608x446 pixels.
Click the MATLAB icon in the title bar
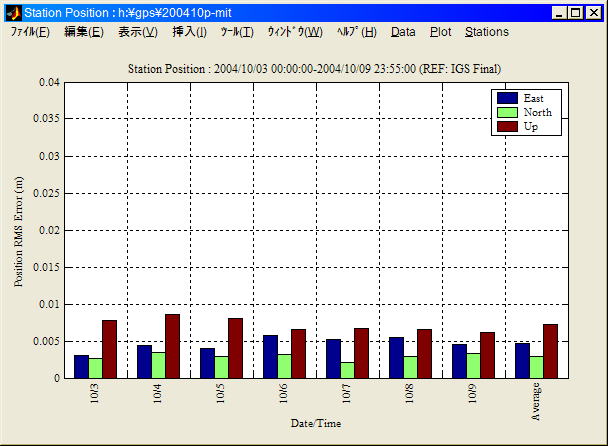tap(13, 12)
